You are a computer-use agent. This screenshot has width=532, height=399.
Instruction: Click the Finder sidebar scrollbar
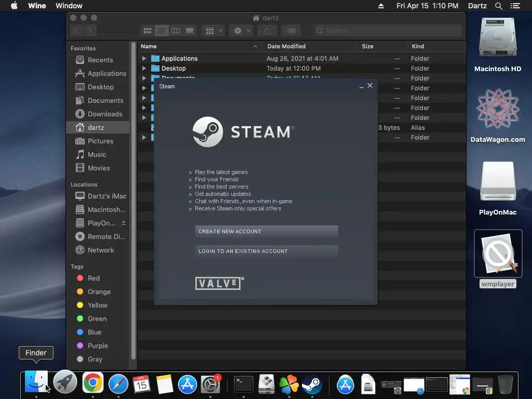[134, 200]
